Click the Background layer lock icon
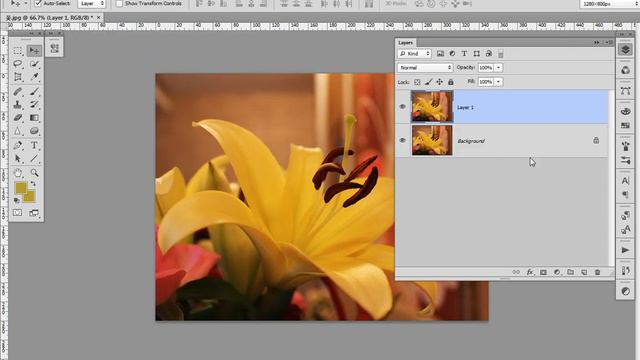Viewport: 640px width, 360px height. pos(596,140)
